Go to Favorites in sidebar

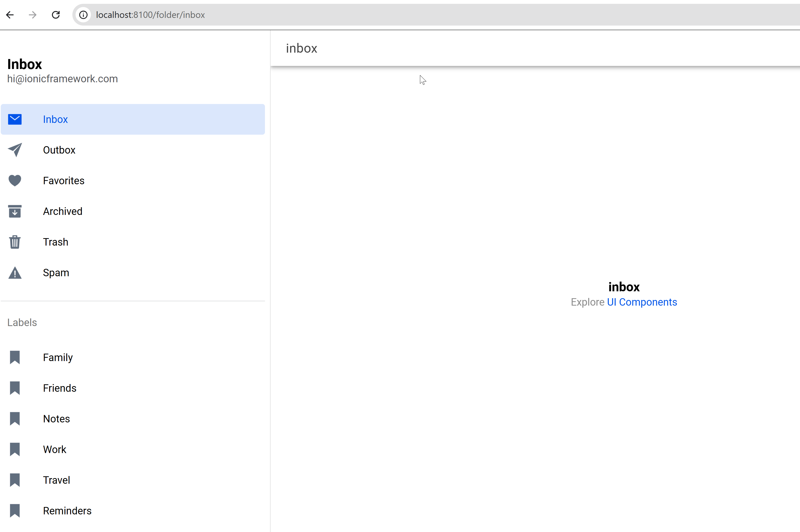tap(63, 180)
